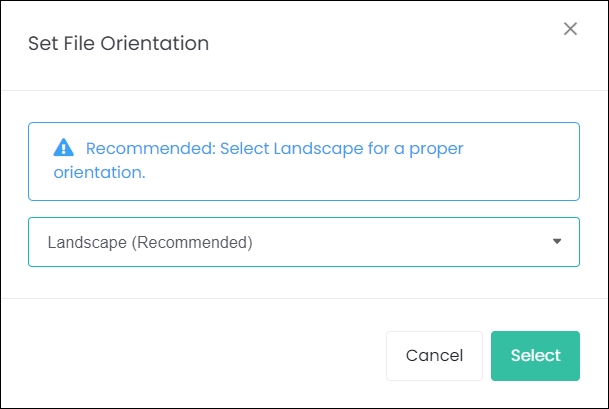
Task: Click the word orientation in the alert
Action: 99,172
